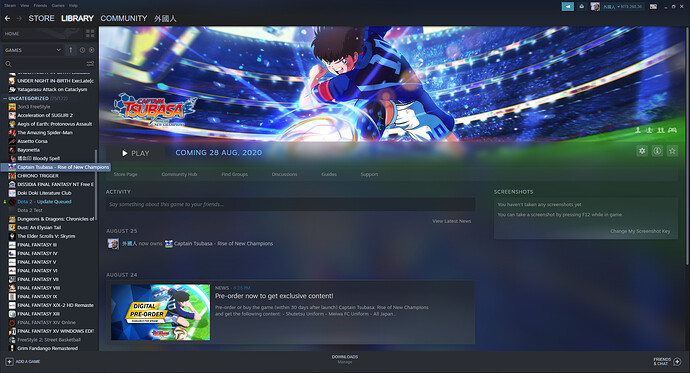Screen dimensions: 690x373
Task: Open the Community Hub tab
Action: tap(179, 175)
